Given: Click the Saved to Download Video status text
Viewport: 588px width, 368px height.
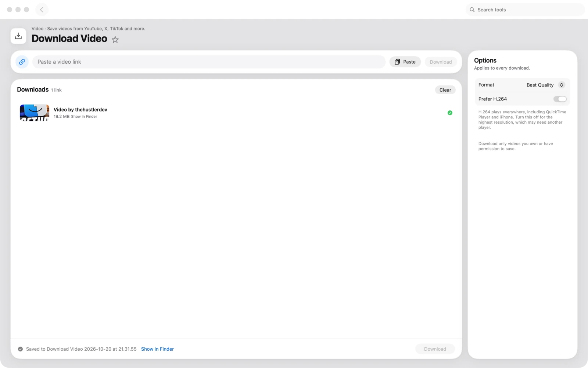Looking at the screenshot, I should pos(81,349).
